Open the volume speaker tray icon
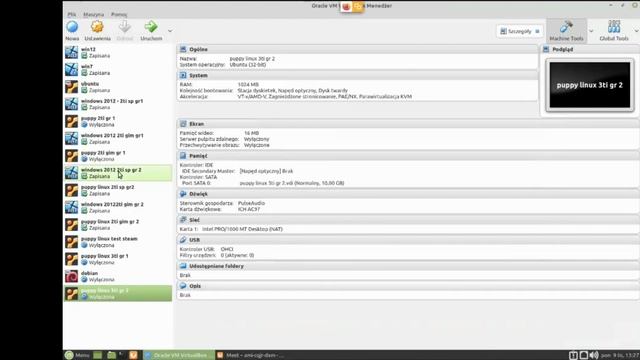 click(x=594, y=355)
